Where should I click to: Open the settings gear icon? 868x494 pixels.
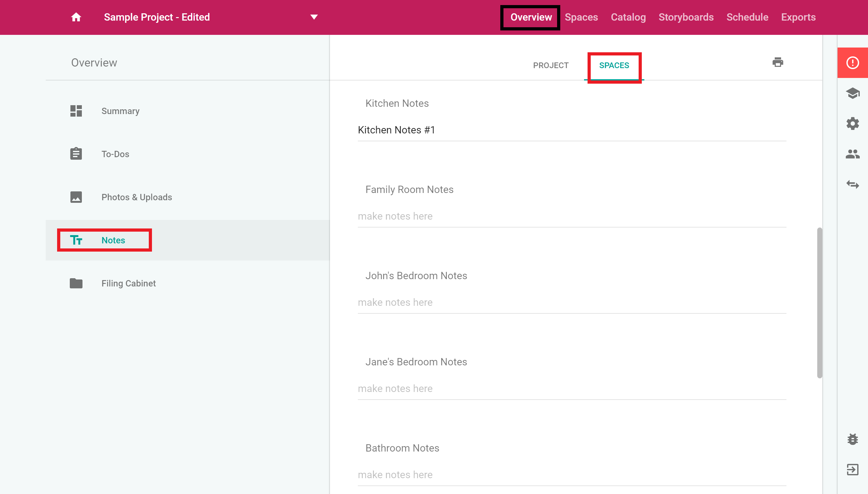(852, 124)
